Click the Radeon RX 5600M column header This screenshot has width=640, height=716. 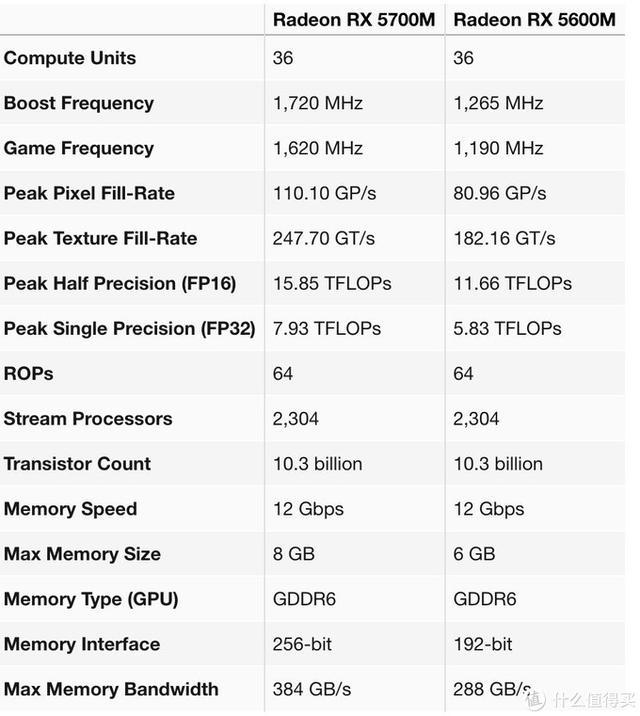(x=535, y=19)
